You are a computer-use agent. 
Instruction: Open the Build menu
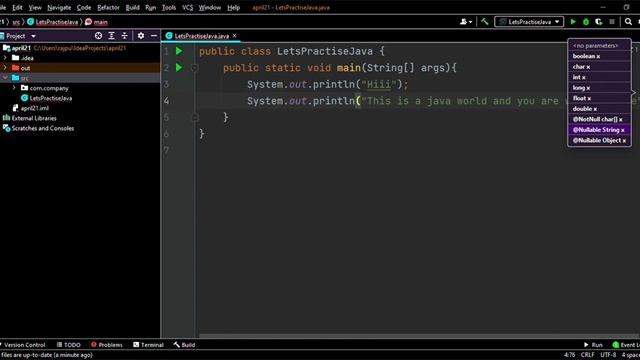pyautogui.click(x=132, y=7)
